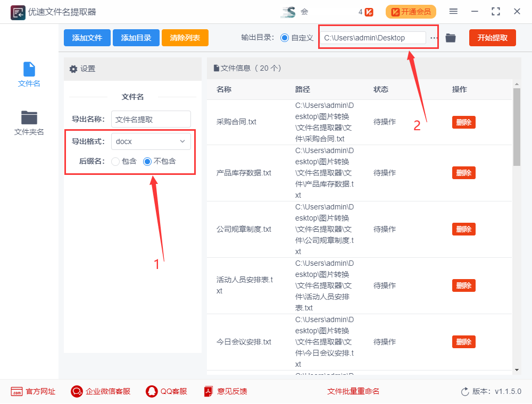
Task: Open the hamburger menu in title bar
Action: 454,11
